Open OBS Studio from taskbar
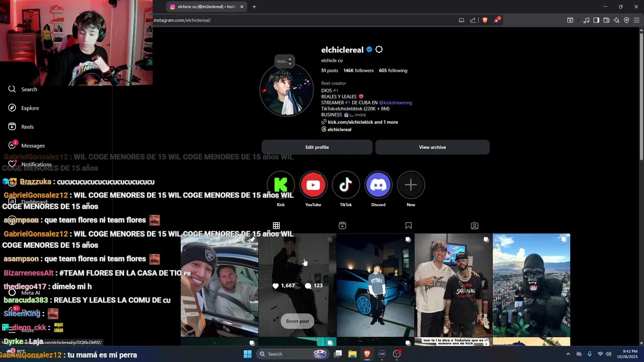This screenshot has width=644, height=362. coord(397,354)
